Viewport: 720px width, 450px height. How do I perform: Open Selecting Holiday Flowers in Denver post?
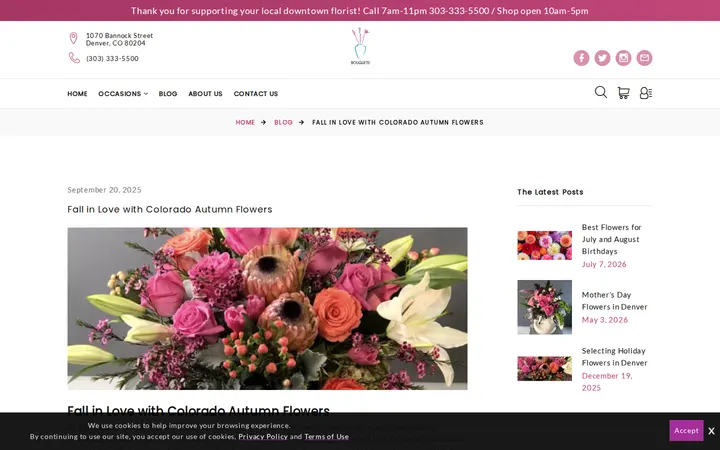point(614,357)
